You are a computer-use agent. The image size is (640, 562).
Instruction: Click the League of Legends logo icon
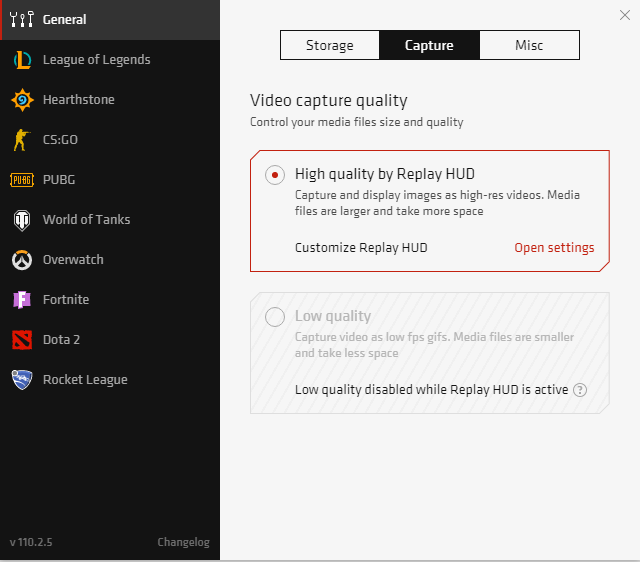point(22,60)
